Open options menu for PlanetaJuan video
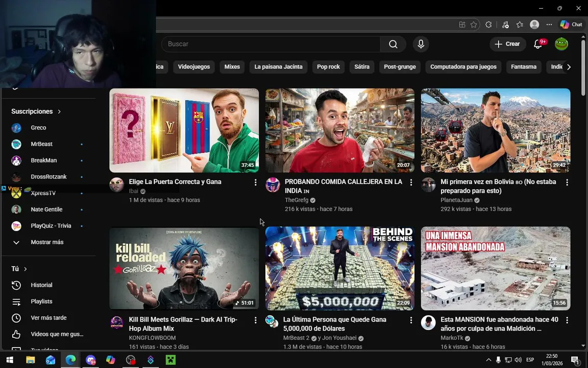Screen dimensions: 588x368 [567, 182]
